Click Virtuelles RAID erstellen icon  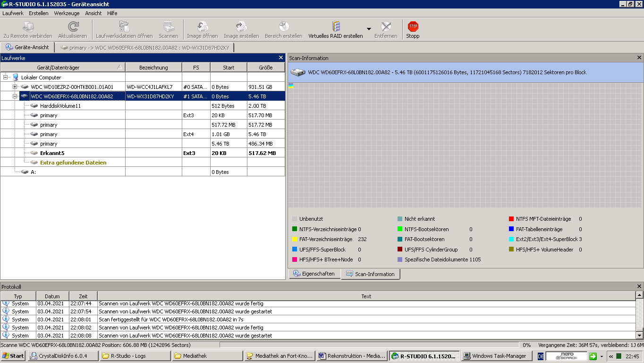click(336, 26)
